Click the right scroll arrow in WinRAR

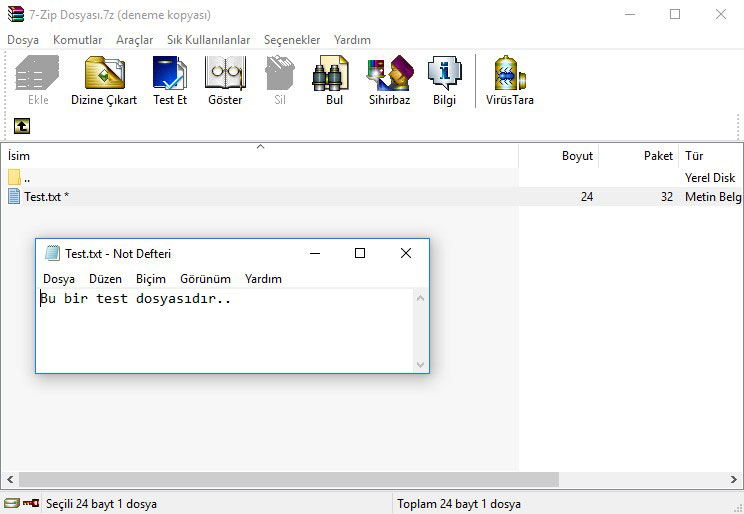[x=734, y=479]
